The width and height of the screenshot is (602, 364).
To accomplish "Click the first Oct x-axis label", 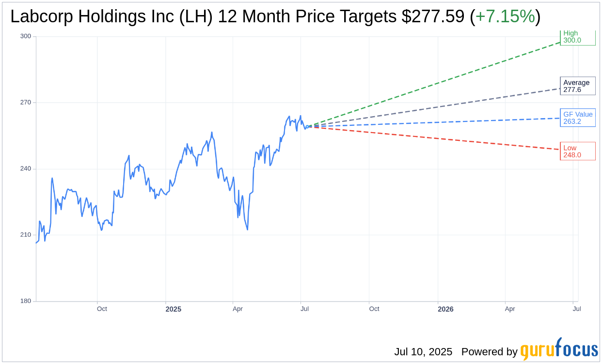I will point(102,309).
